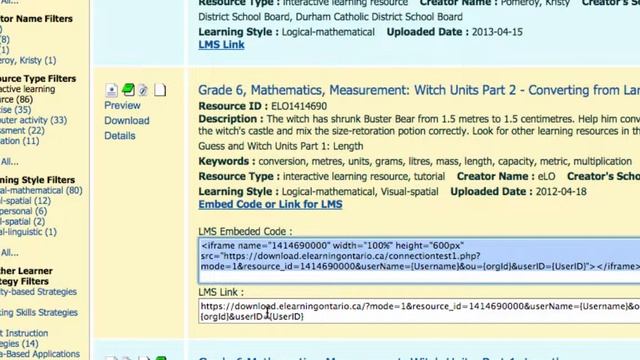Click the clipboard checkmark icon above Preview
The height and width of the screenshot is (360, 640).
click(x=143, y=90)
